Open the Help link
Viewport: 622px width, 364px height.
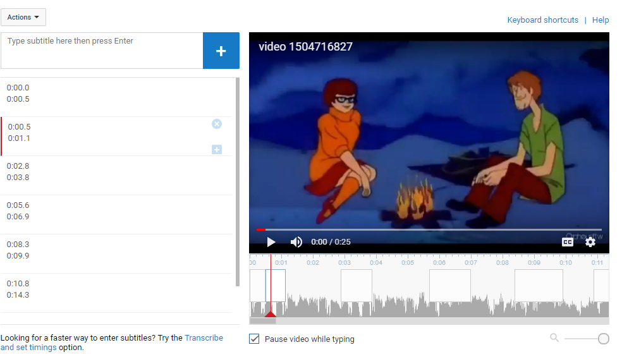[x=601, y=20]
